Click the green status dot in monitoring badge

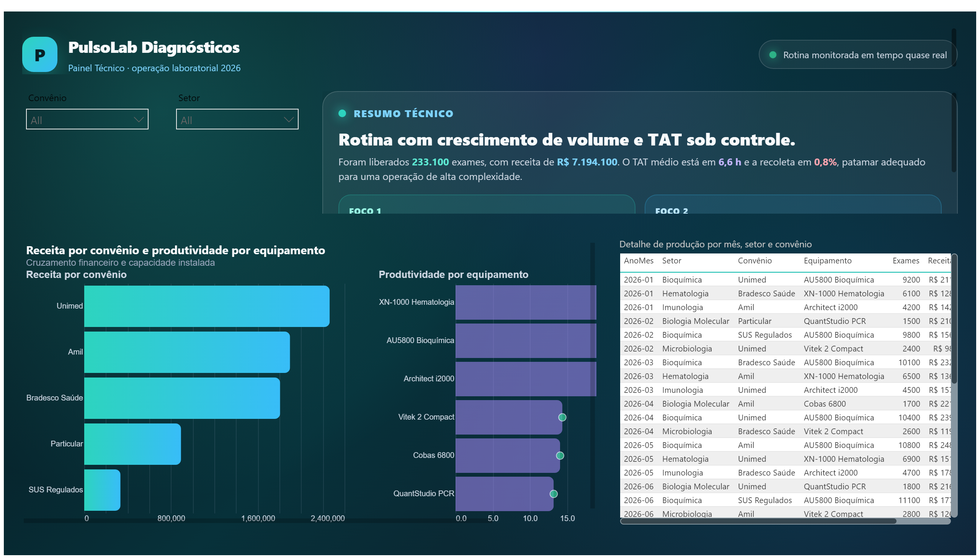(773, 55)
